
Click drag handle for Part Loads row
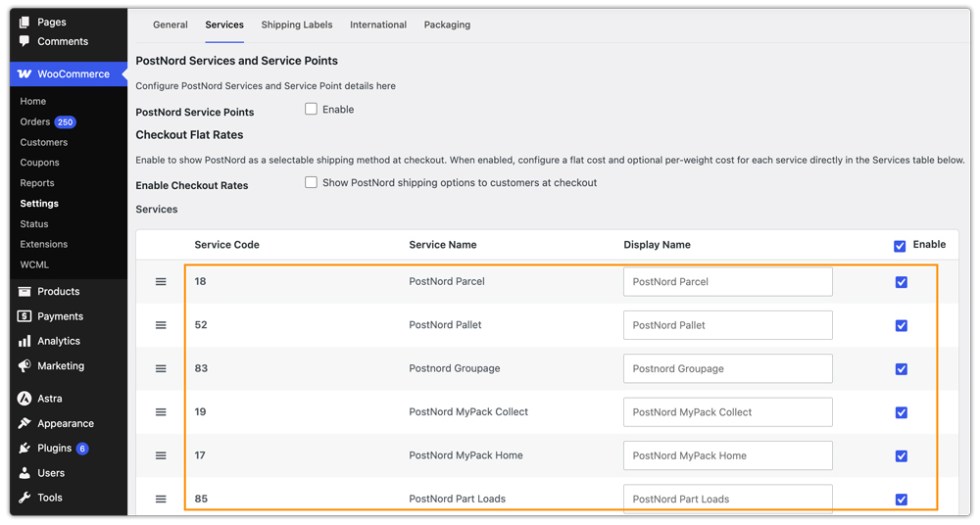pos(161,499)
